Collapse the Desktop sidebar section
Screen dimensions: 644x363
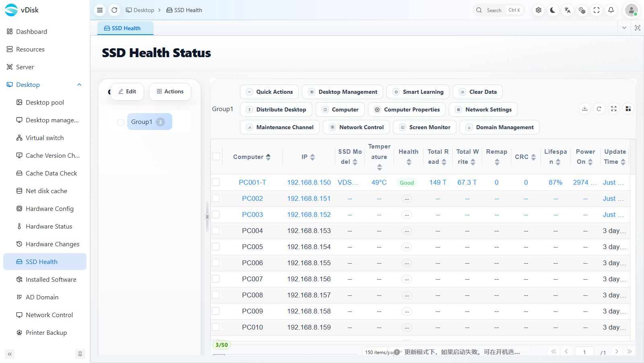79,85
